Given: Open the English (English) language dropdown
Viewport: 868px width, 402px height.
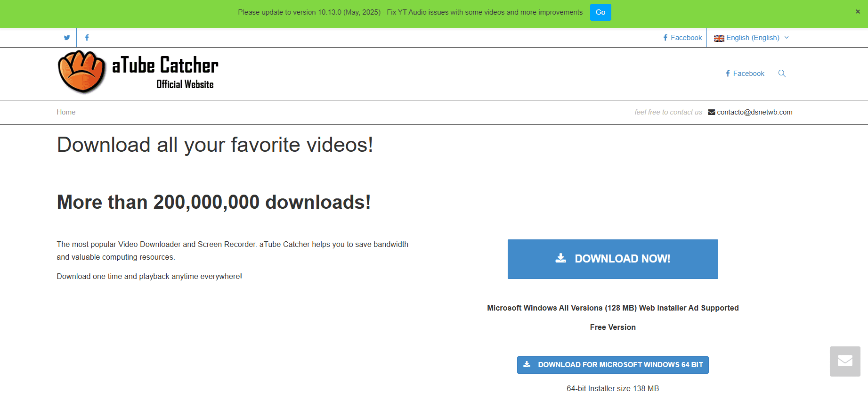Looking at the screenshot, I should (753, 38).
